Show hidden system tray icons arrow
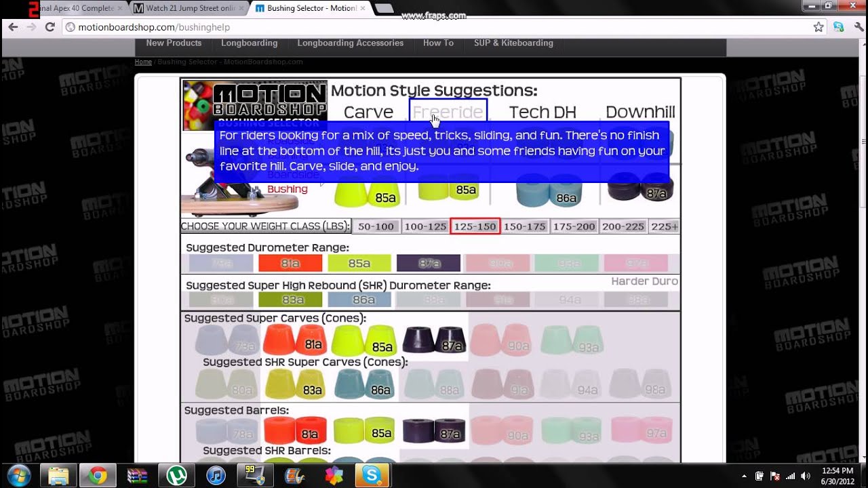 point(744,476)
